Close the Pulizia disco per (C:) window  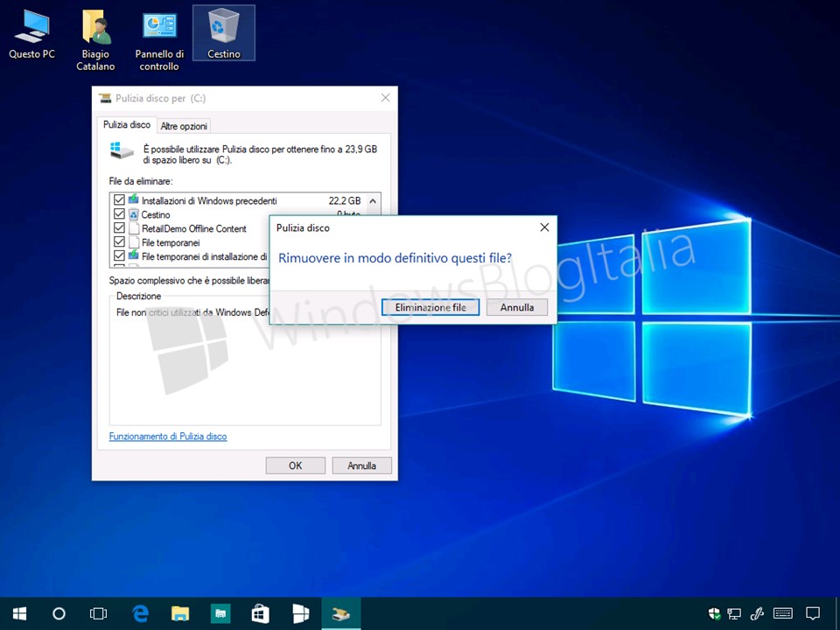point(385,98)
